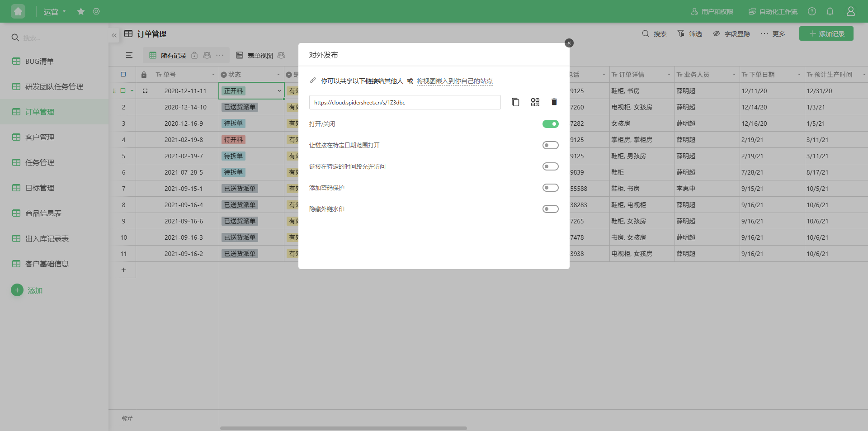This screenshot has height=431, width=868.
Task: Enable 隐藏外链水印
Action: click(551, 208)
